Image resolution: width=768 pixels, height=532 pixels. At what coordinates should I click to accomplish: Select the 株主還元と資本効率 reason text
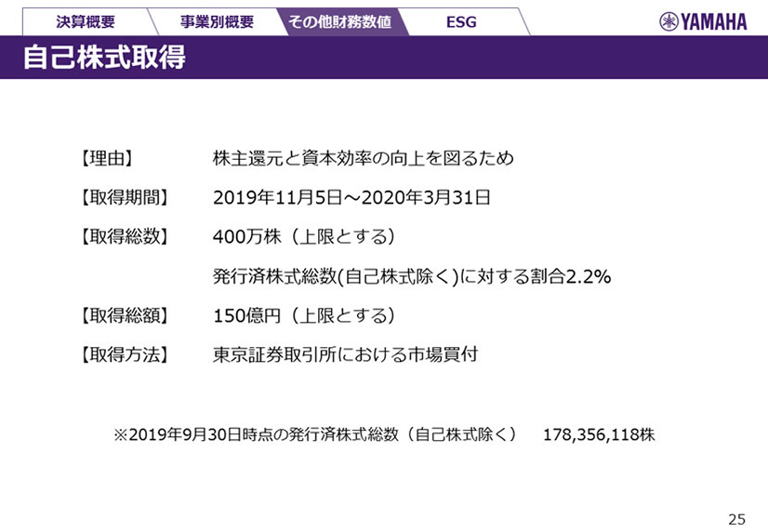[363, 158]
